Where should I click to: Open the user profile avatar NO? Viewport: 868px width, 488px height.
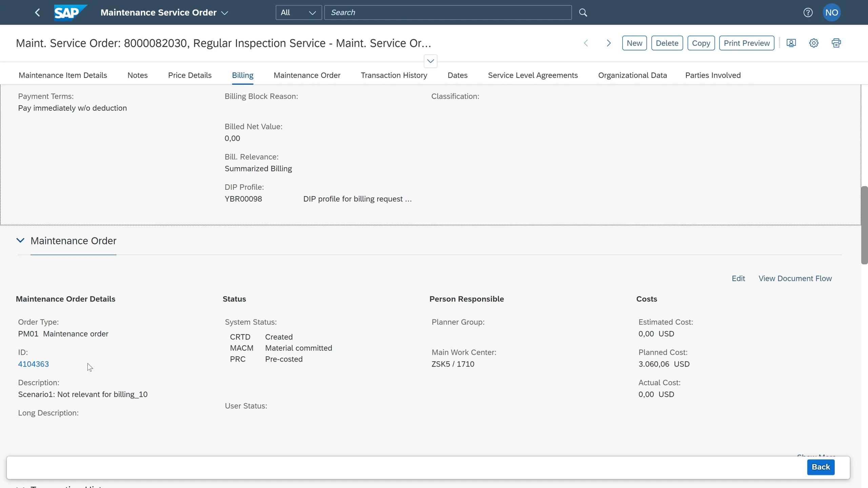[832, 12]
